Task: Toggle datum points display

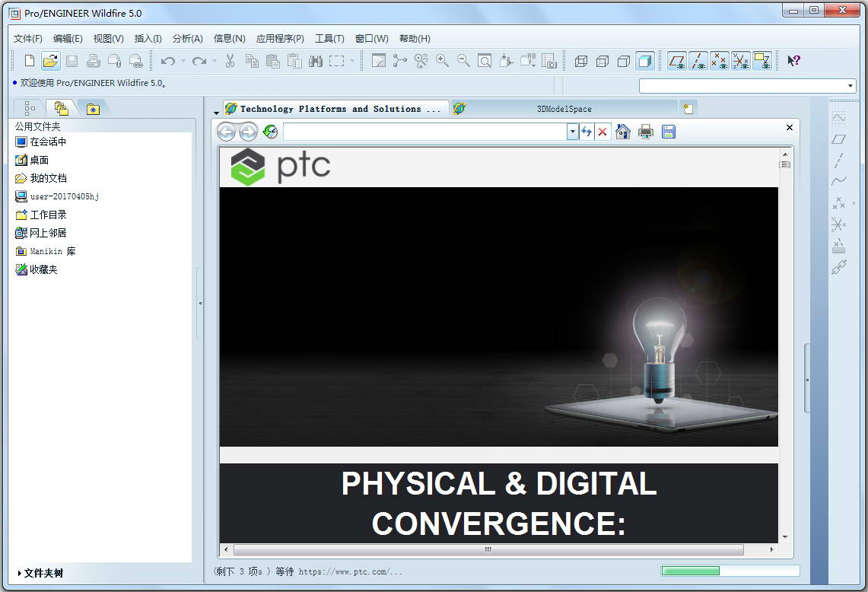Action: tap(719, 61)
